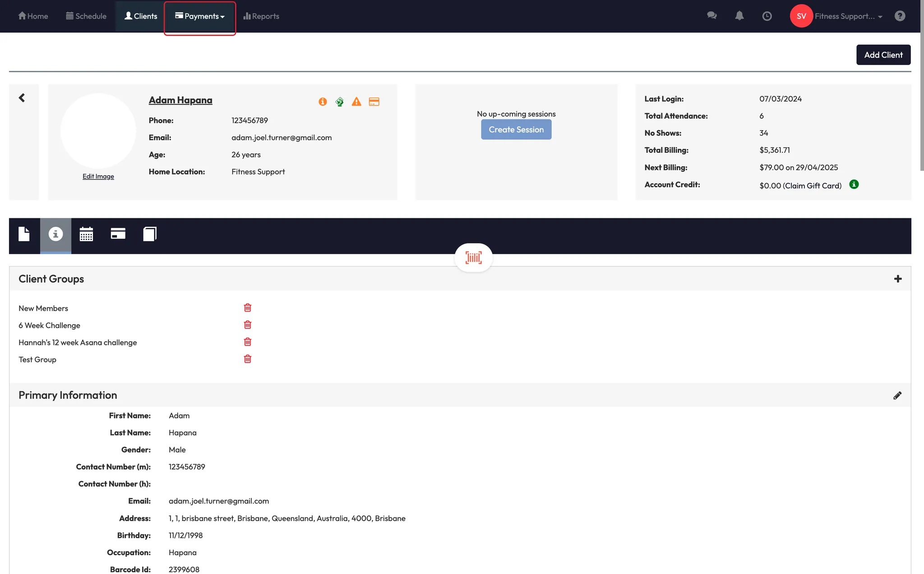
Task: Click the green tag icon beside client name
Action: (340, 102)
